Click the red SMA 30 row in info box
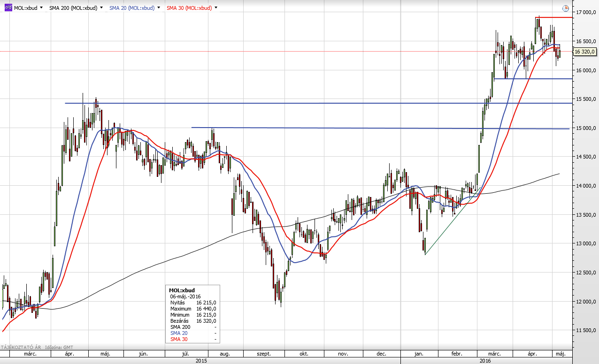Image resolution: width=599 pixels, height=364 pixels. tap(193, 339)
